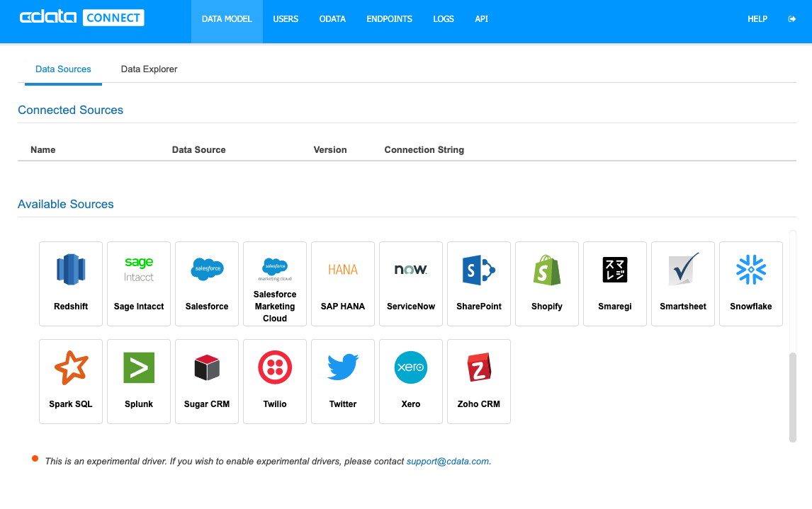Click the CData Connect logo
The image size is (812, 509).
pos(81,18)
